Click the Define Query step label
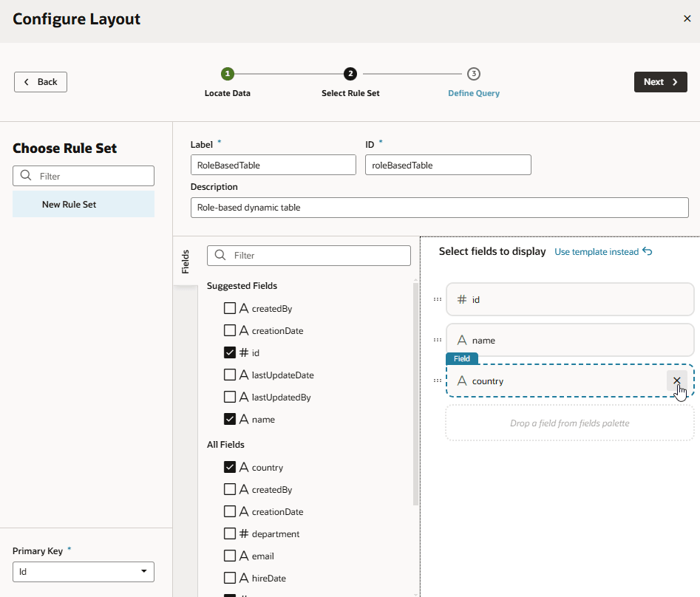 tap(474, 93)
